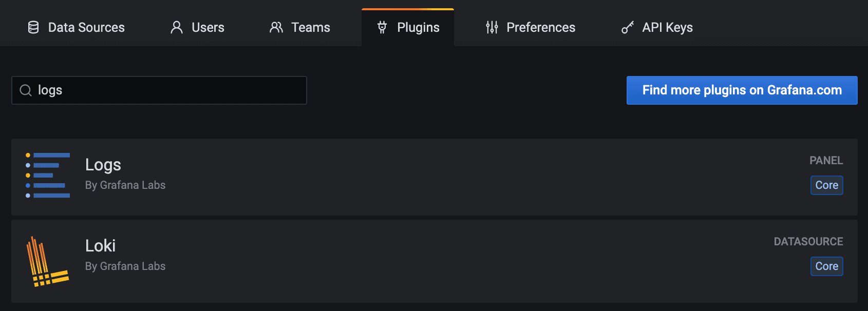Open the Loki plugin title

tap(100, 246)
